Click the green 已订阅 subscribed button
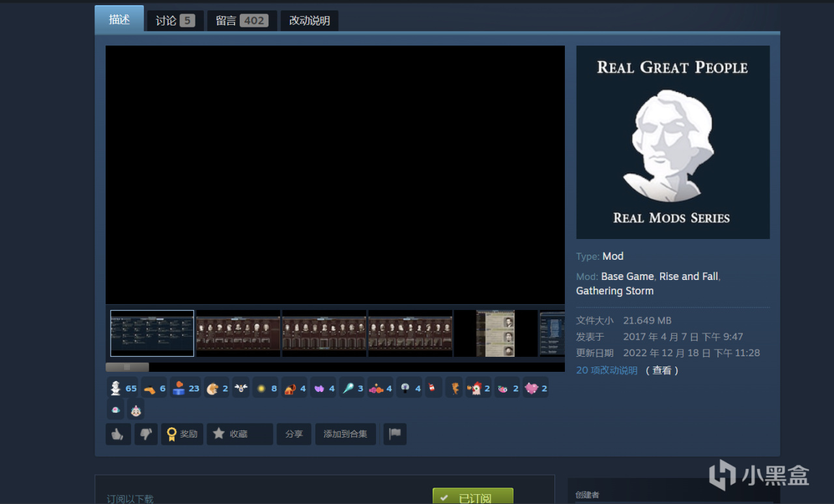The image size is (834, 504). pyautogui.click(x=473, y=496)
